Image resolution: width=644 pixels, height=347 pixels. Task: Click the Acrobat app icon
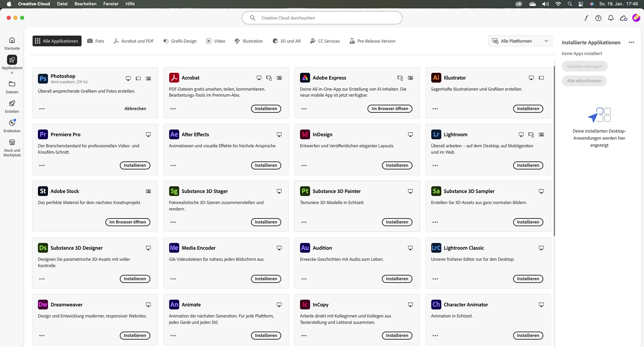(174, 78)
